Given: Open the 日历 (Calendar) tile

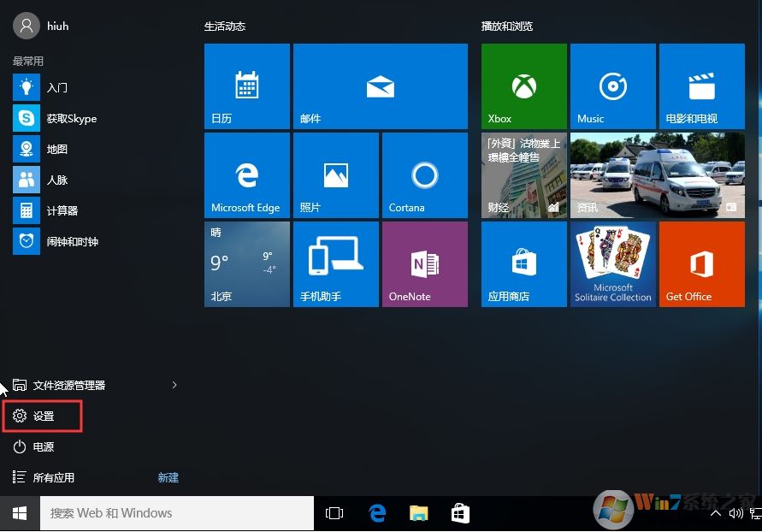Looking at the screenshot, I should coord(246,86).
